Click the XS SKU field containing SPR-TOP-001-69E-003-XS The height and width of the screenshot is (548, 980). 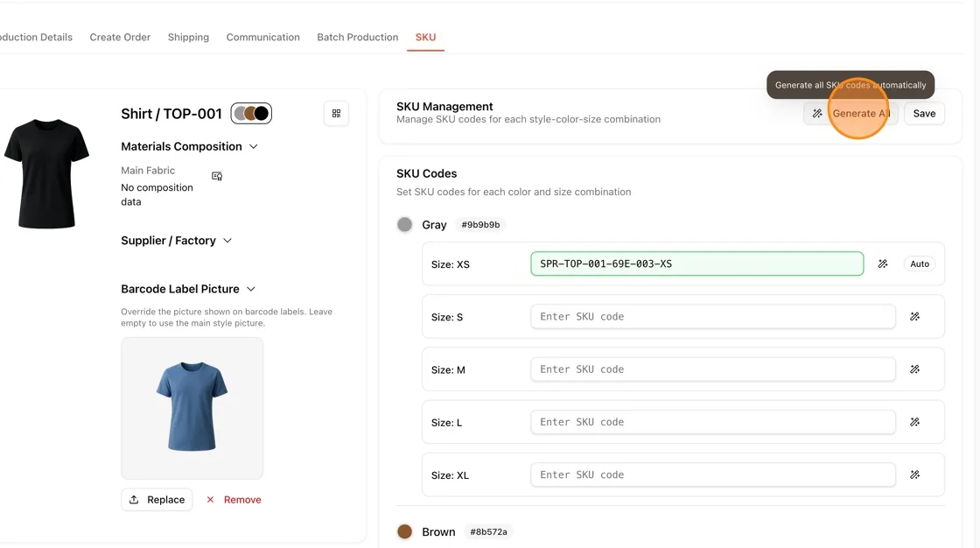point(696,264)
